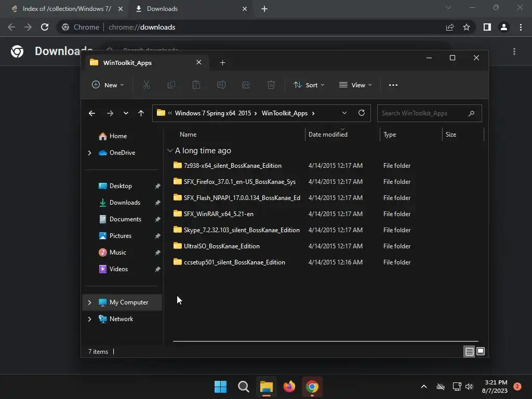Click the Rename icon in Explorer toolbar
Image resolution: width=532 pixels, height=399 pixels.
point(221,85)
